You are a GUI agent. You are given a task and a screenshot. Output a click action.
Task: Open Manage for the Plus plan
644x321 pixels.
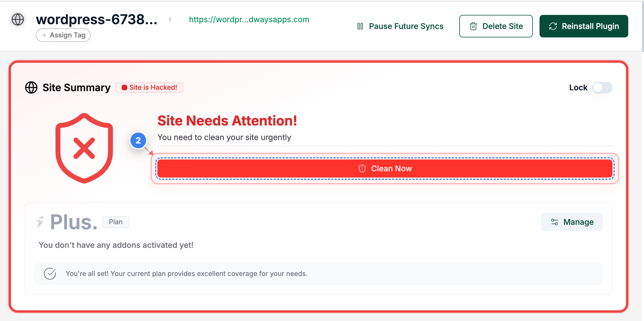coord(572,222)
